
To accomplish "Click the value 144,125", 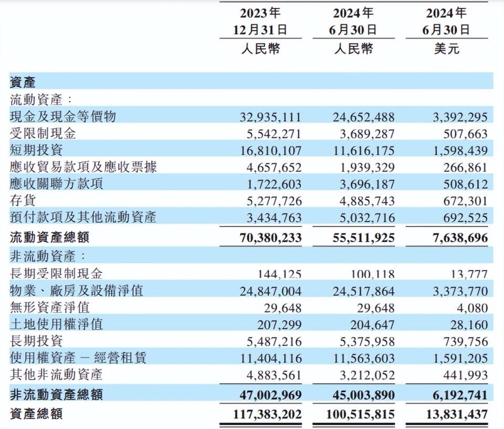I will (x=280, y=274).
